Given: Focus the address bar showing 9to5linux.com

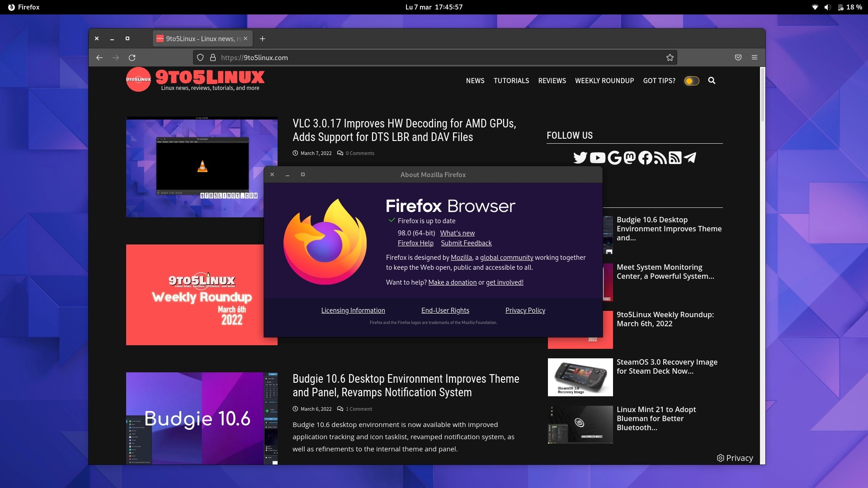Looking at the screenshot, I should click(435, 57).
